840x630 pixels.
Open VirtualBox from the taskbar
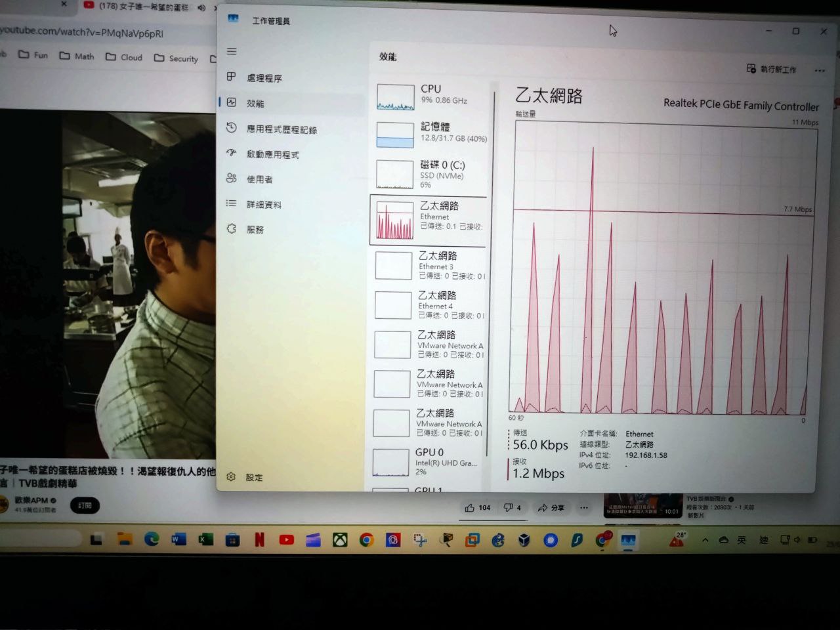coord(524,540)
